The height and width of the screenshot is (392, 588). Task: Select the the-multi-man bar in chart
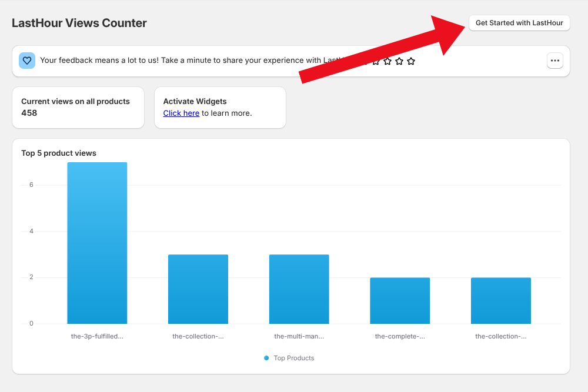click(x=299, y=289)
